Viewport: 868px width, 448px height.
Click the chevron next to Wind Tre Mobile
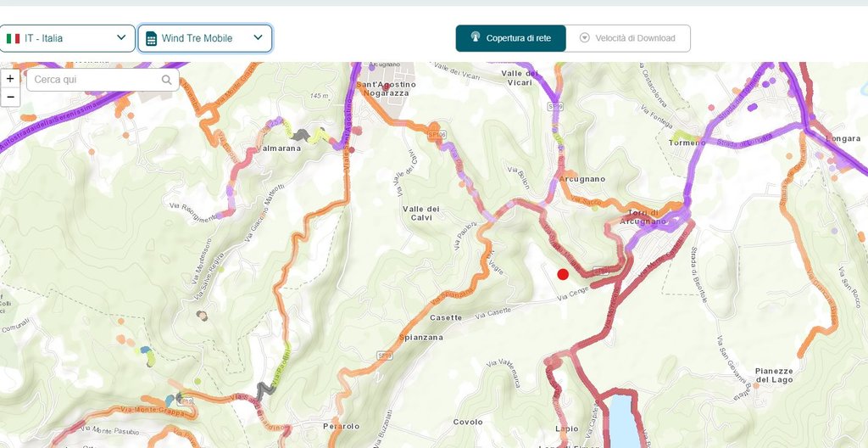tap(258, 38)
